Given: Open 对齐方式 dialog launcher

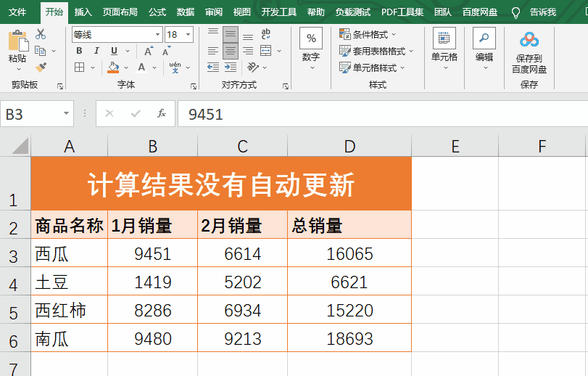Looking at the screenshot, I should (x=286, y=86).
